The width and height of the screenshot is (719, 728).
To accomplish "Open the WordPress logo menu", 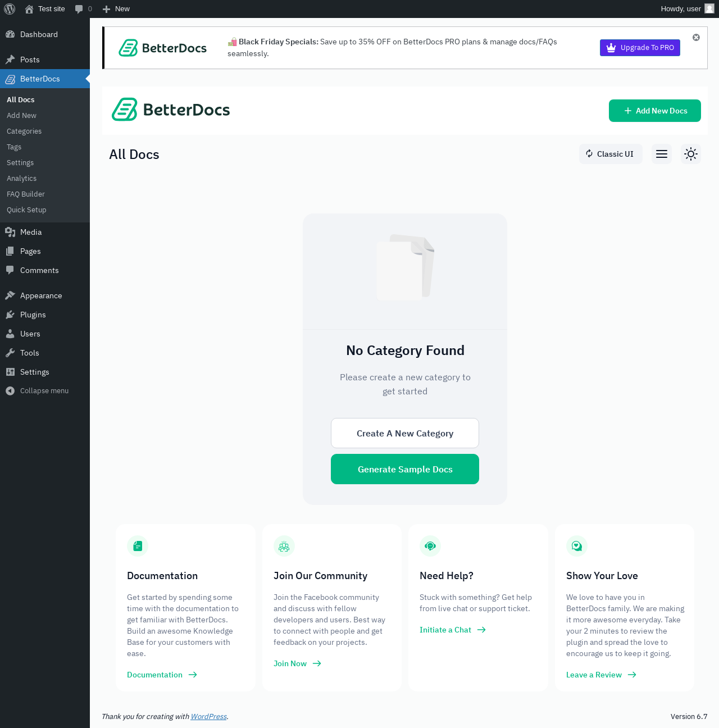I will 10,9.
